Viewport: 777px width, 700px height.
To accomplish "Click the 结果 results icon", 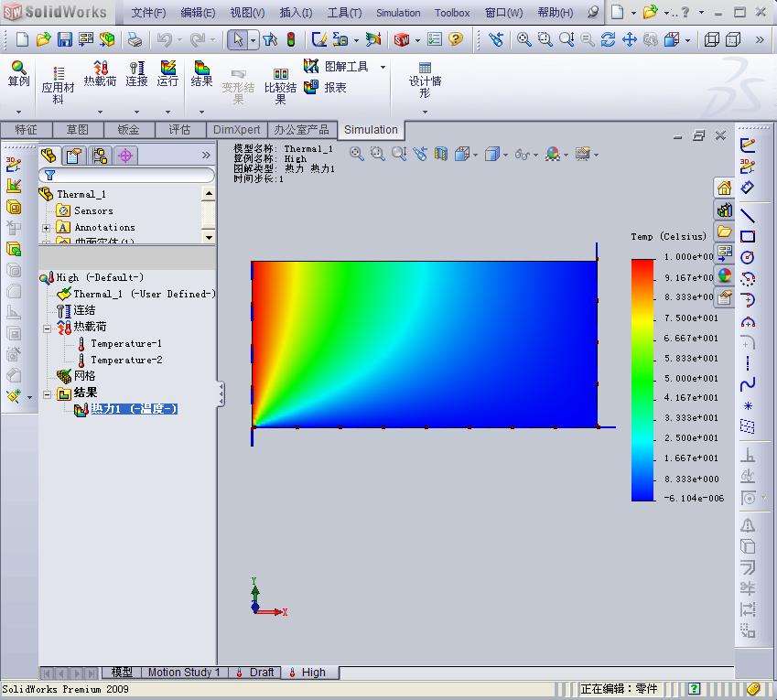I will click(x=201, y=73).
